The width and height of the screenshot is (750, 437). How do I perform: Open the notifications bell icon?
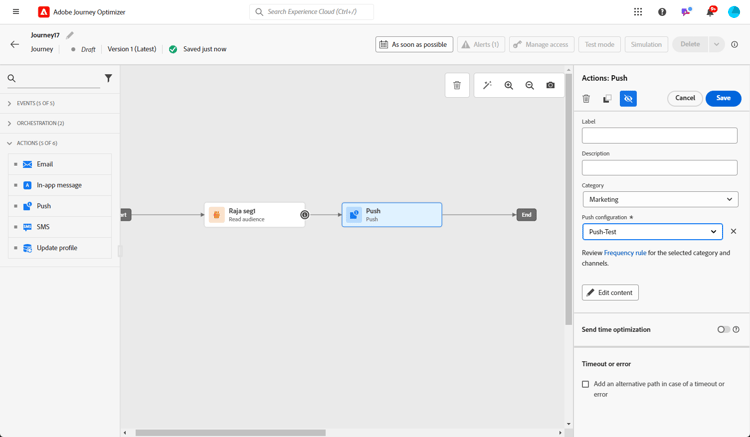tap(710, 12)
